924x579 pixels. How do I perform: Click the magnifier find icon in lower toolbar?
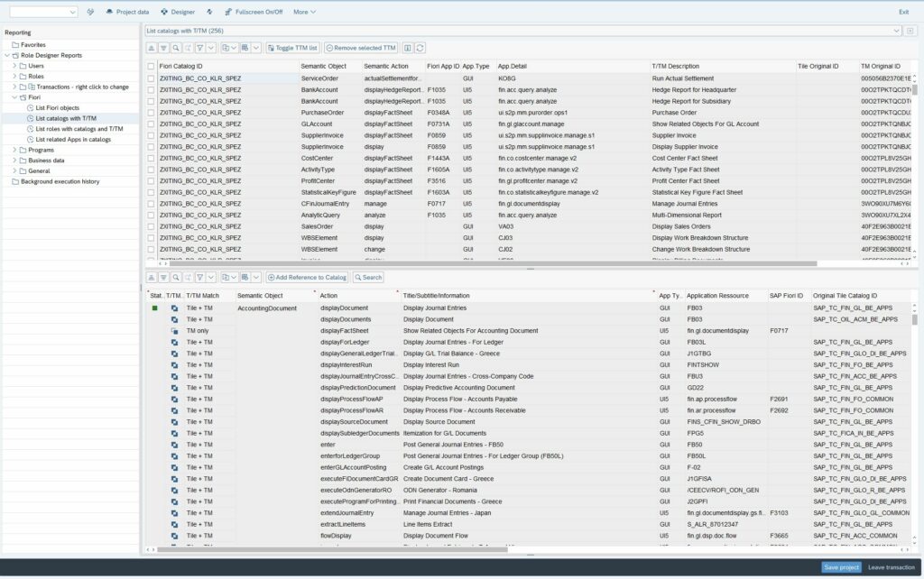[x=176, y=278]
